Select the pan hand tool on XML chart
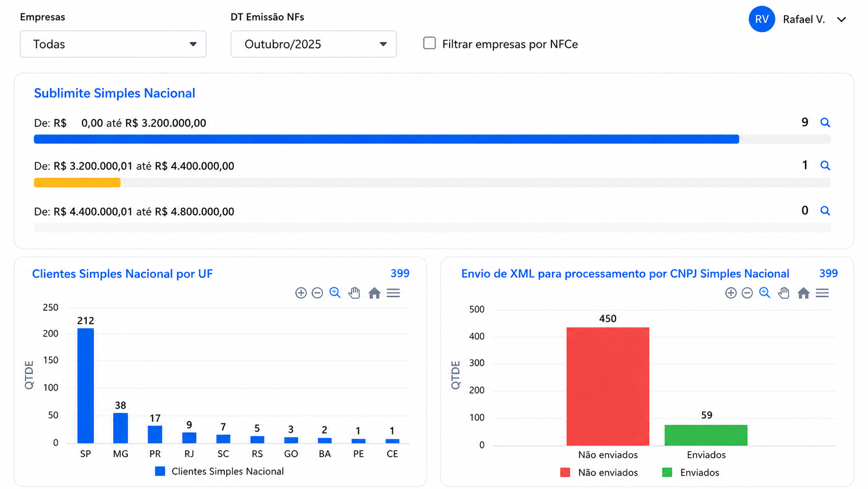The width and height of the screenshot is (868, 489). (783, 293)
